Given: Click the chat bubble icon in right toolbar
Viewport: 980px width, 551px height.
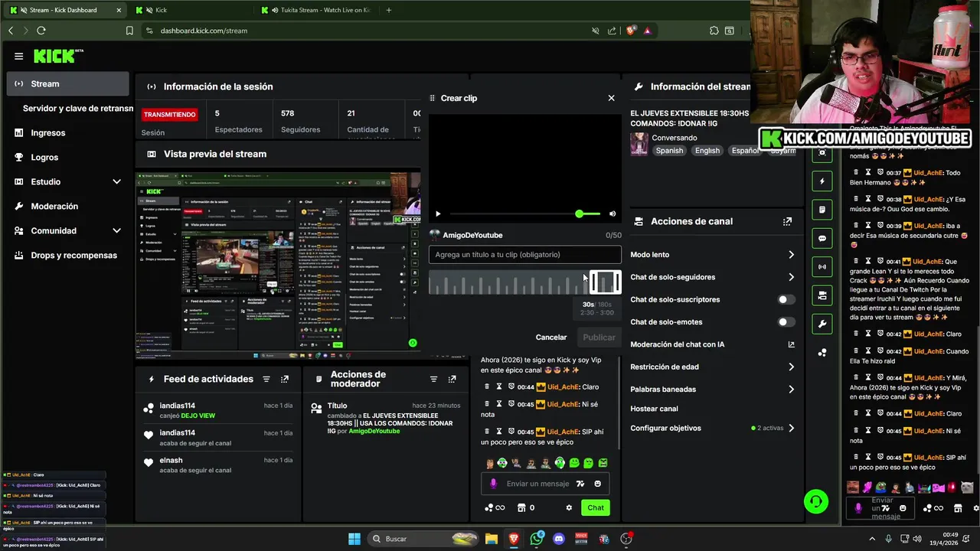Looking at the screenshot, I should tap(822, 238).
